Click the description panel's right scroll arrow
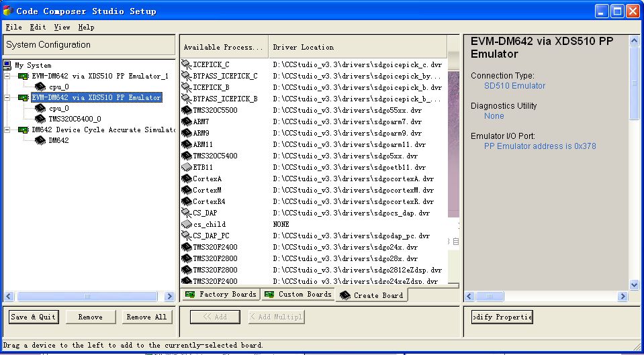 (x=623, y=296)
